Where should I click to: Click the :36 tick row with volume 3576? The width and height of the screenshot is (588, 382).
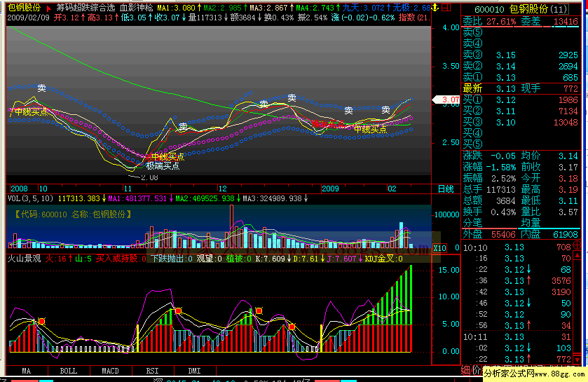click(x=517, y=281)
